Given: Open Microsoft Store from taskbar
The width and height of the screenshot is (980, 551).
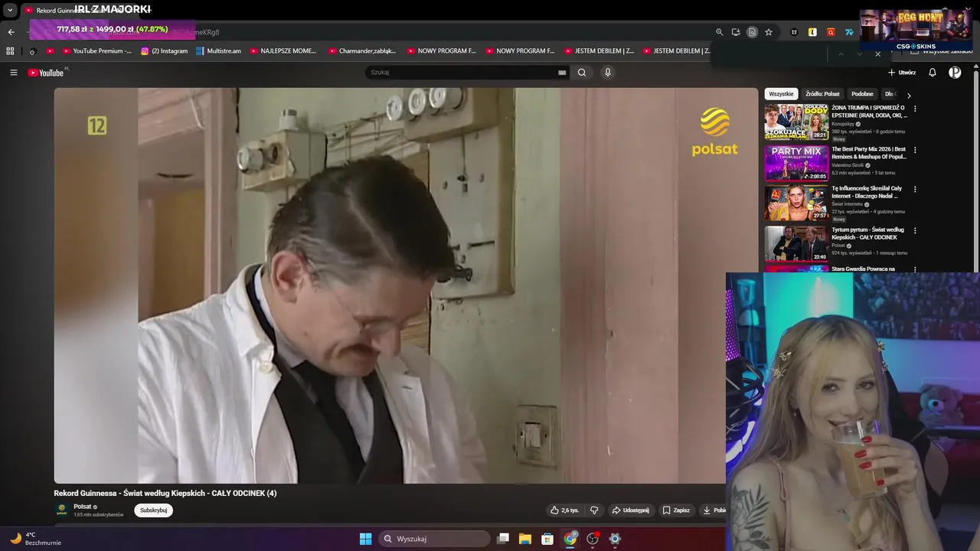Looking at the screenshot, I should click(x=547, y=539).
